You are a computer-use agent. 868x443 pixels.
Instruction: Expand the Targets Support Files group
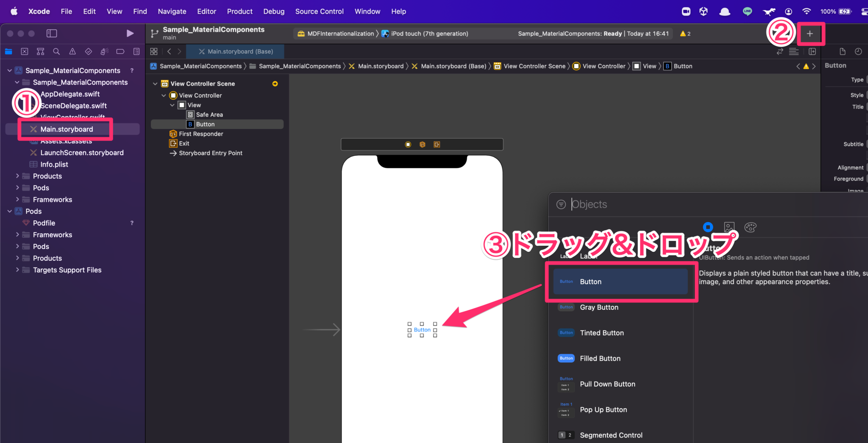pos(17,270)
